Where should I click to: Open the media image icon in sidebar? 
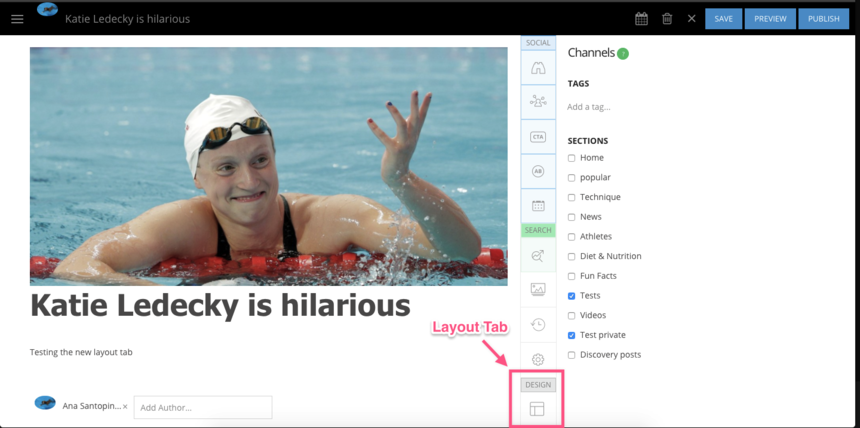(538, 289)
